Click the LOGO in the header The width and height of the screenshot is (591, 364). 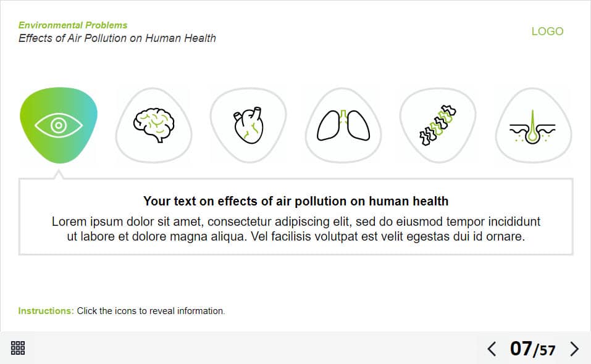pos(547,31)
